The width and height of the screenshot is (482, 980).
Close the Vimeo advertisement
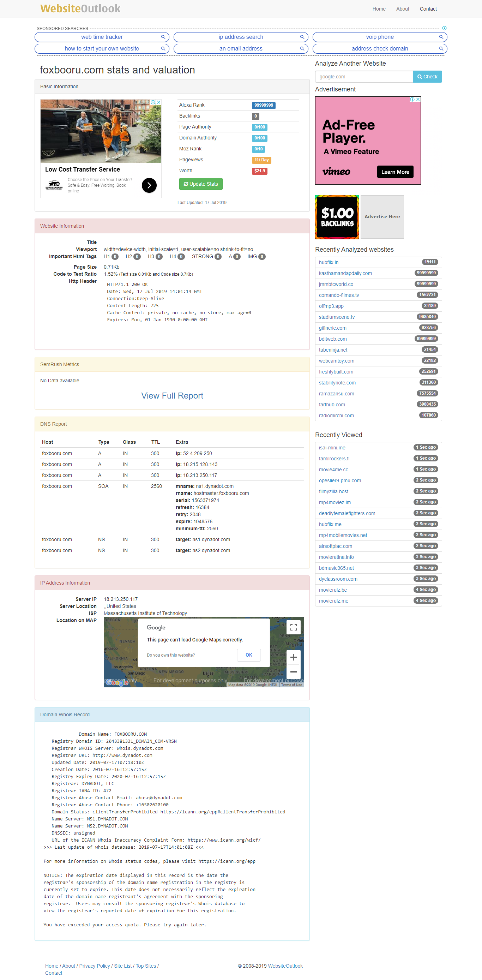pyautogui.click(x=418, y=99)
